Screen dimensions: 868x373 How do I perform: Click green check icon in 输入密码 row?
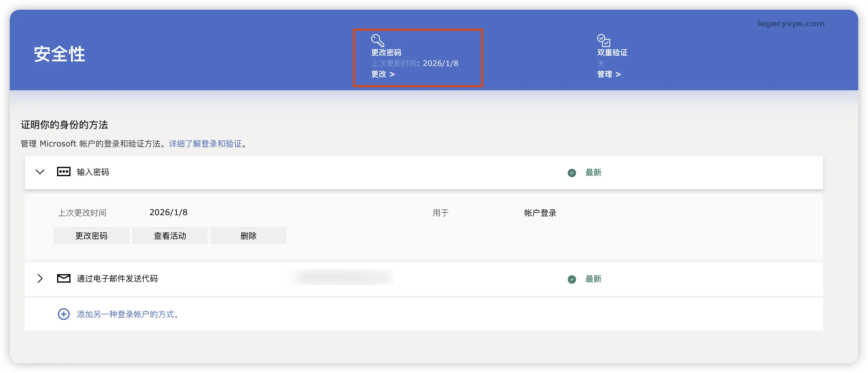click(571, 173)
